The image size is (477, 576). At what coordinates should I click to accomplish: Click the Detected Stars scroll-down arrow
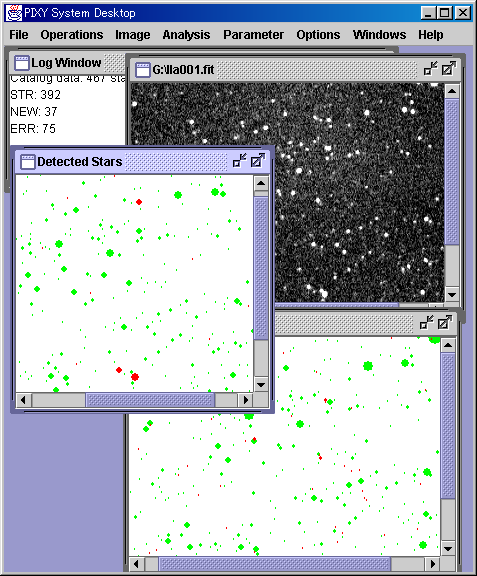click(x=261, y=385)
